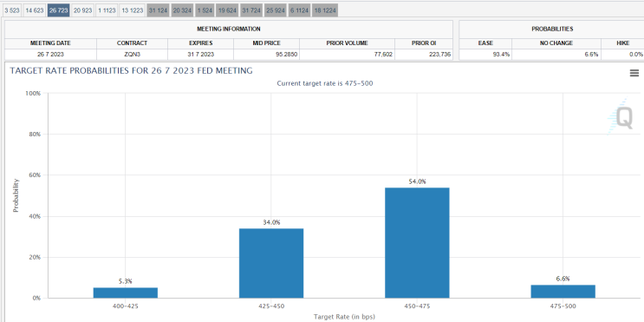
Task: Click the 6.6% no change table value
Action: pos(591,55)
